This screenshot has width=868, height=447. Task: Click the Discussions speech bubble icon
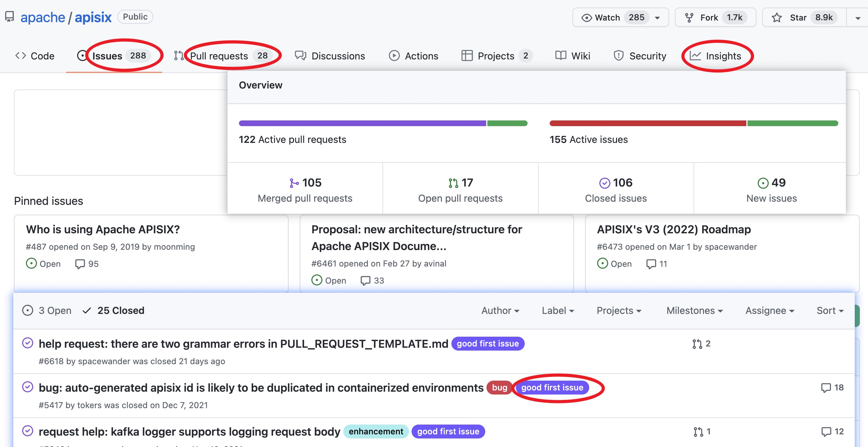(301, 55)
